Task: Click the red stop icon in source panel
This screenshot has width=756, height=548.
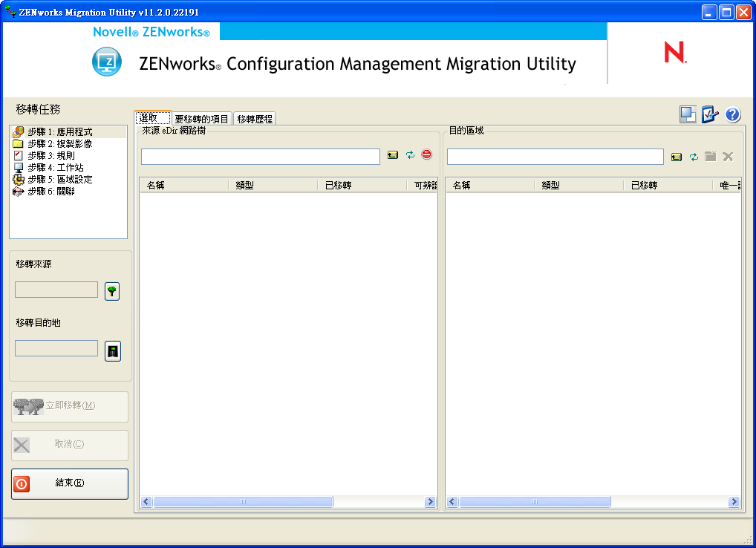Action: click(426, 154)
